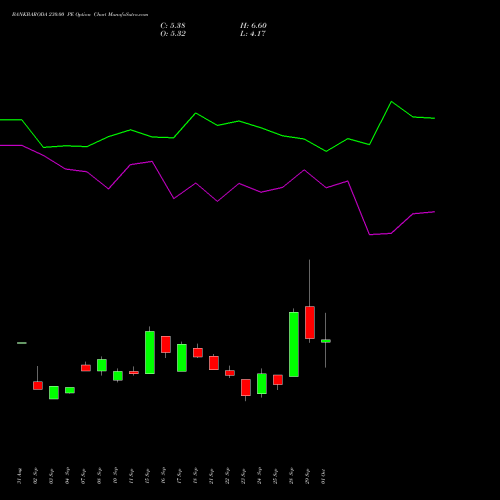This screenshot has height=500, width=500.
Task: Click the low value L: 4.17
Action: pos(253,34)
